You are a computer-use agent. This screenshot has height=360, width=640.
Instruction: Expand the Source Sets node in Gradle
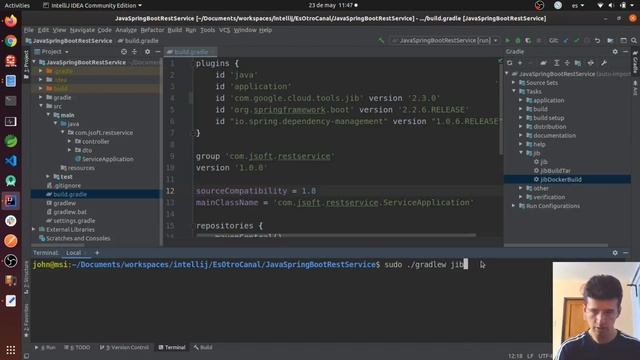tap(514, 82)
